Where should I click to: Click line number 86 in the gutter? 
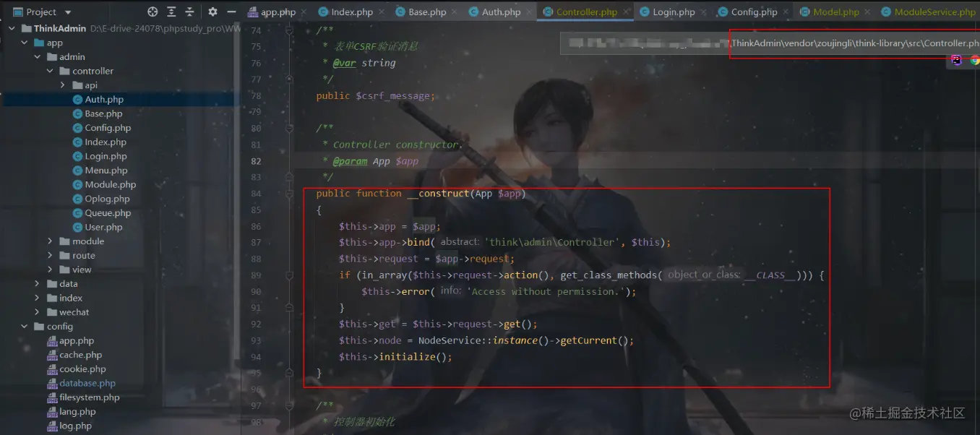[255, 226]
